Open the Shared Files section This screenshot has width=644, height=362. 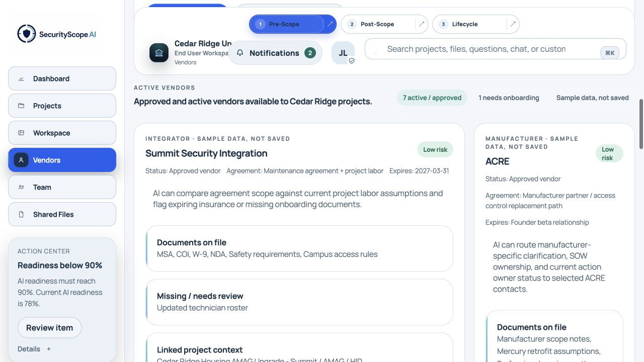[62, 215]
